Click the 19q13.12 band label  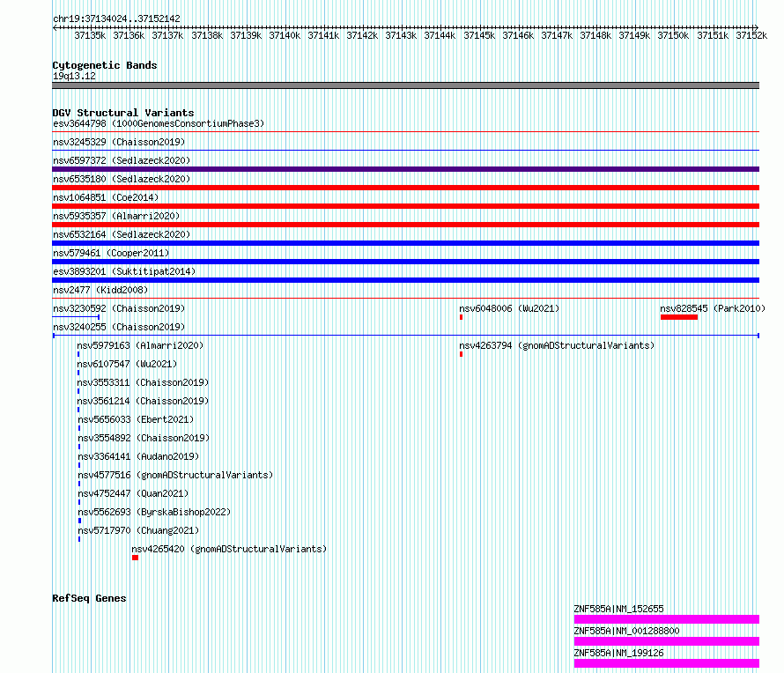pyautogui.click(x=74, y=76)
